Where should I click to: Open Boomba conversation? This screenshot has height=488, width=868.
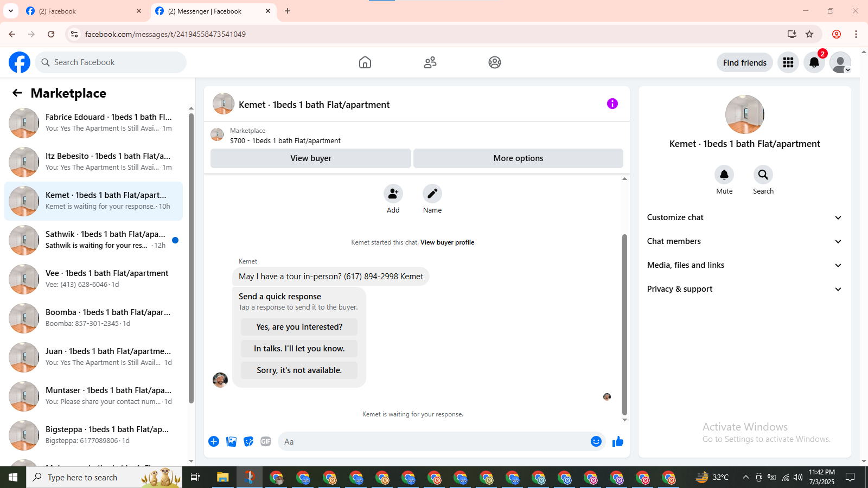[93, 318]
